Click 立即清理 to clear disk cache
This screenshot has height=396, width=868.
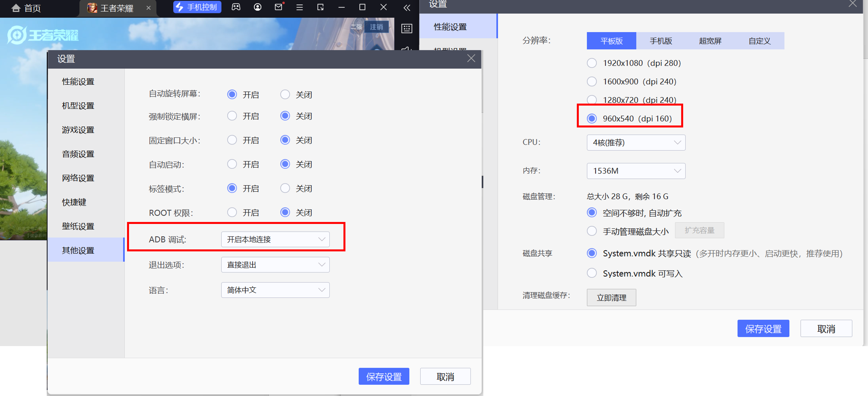[611, 298]
